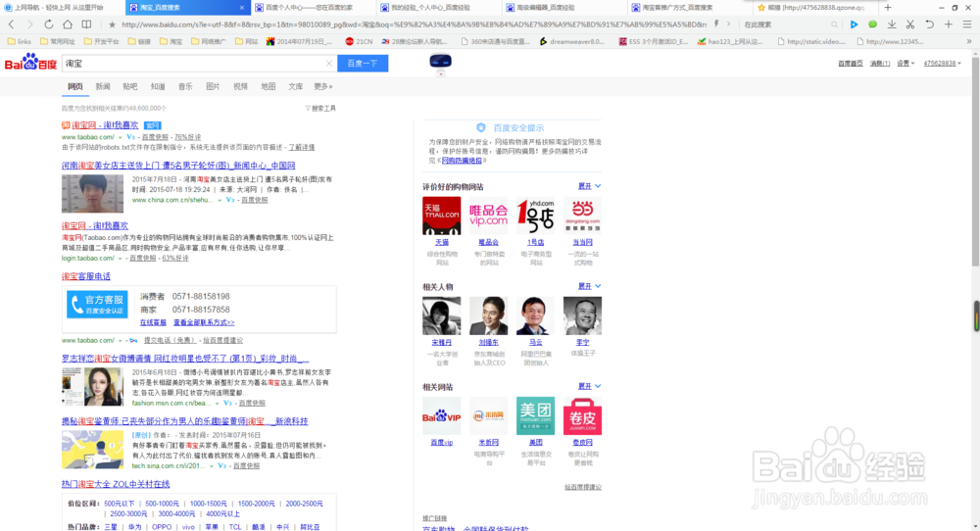Open the 475628838 account dropdown
The image size is (980, 531).
tap(942, 63)
